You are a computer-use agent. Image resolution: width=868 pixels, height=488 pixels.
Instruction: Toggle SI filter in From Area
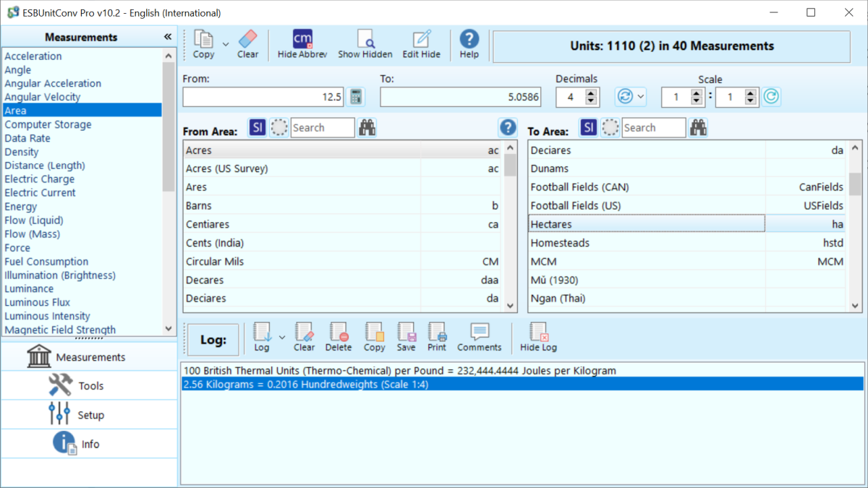[258, 128]
